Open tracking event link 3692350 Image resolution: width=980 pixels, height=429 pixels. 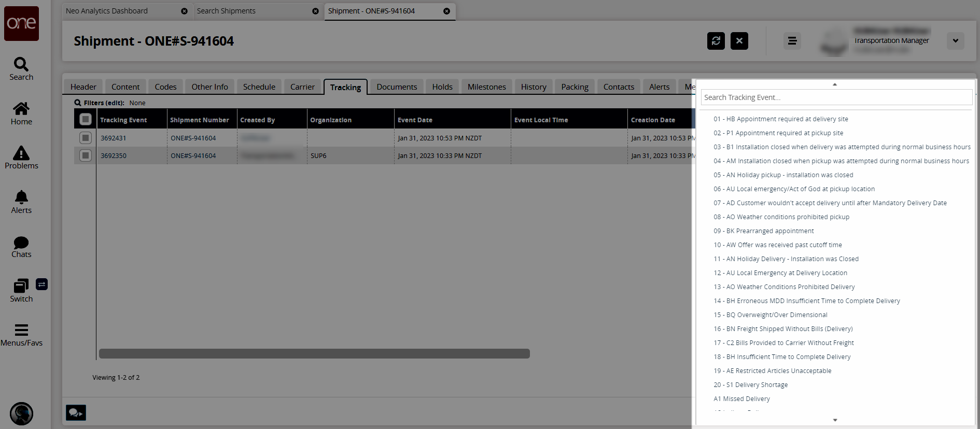click(114, 155)
